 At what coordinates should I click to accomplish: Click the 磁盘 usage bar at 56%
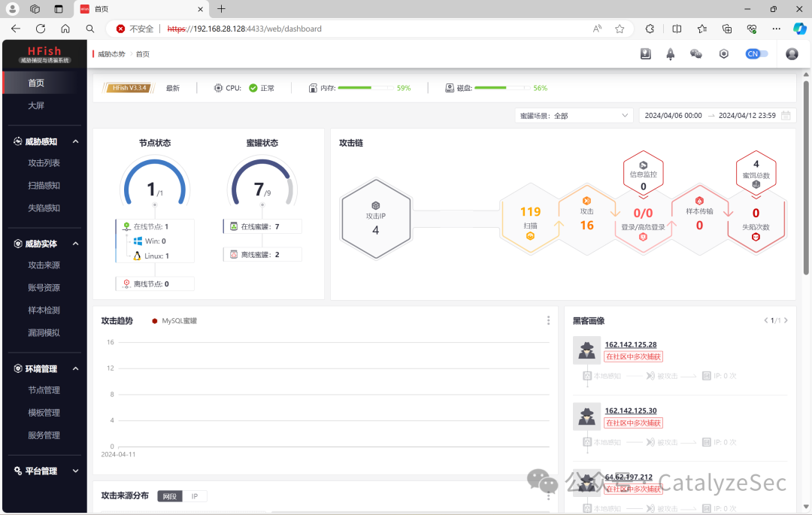click(x=501, y=88)
